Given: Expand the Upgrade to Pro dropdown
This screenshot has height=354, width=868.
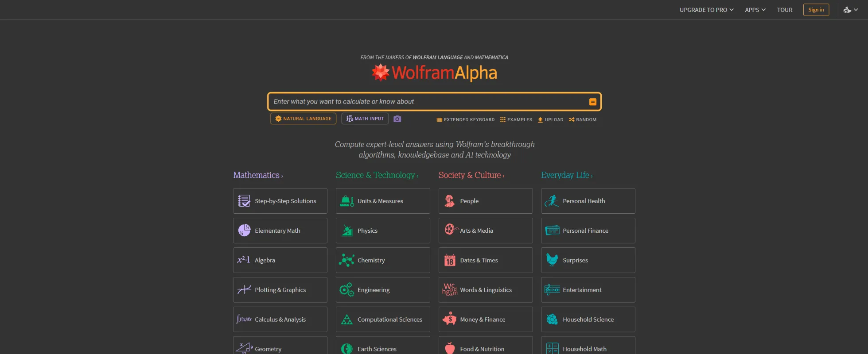Looking at the screenshot, I should pyautogui.click(x=706, y=10).
